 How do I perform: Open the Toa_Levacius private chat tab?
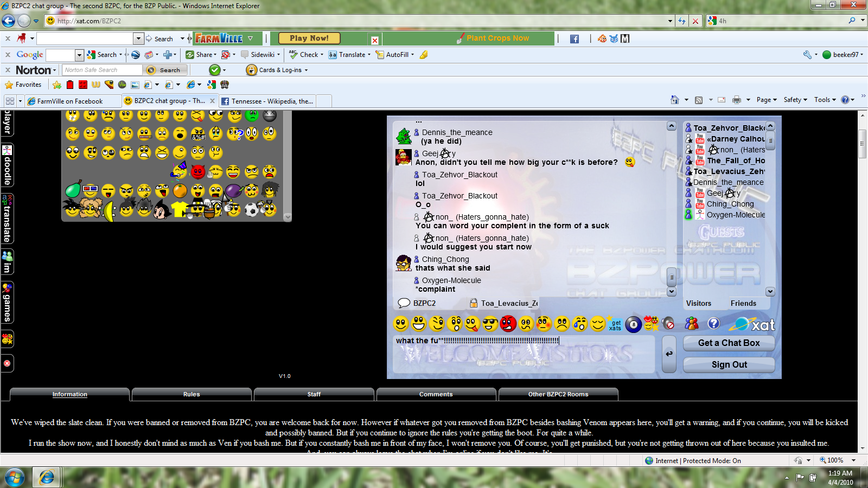[x=504, y=303]
